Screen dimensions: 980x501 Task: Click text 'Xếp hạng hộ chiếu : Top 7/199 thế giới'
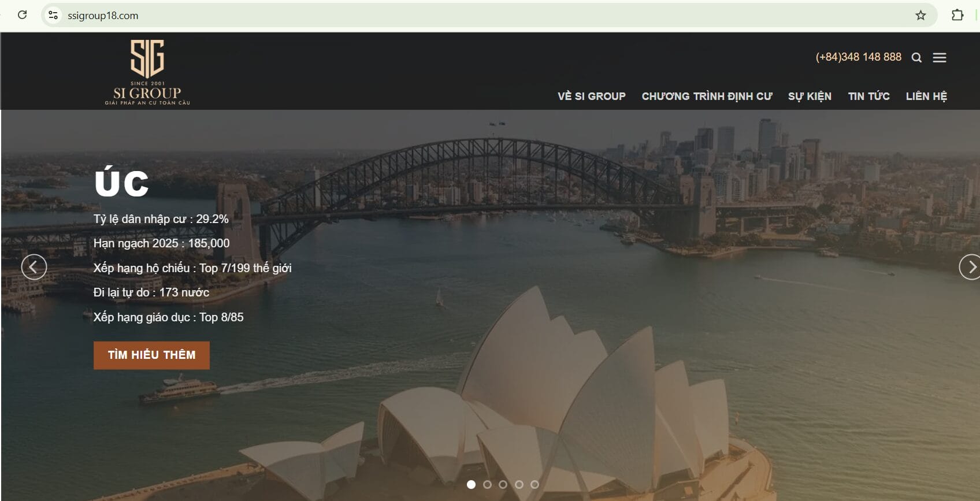[192, 268]
